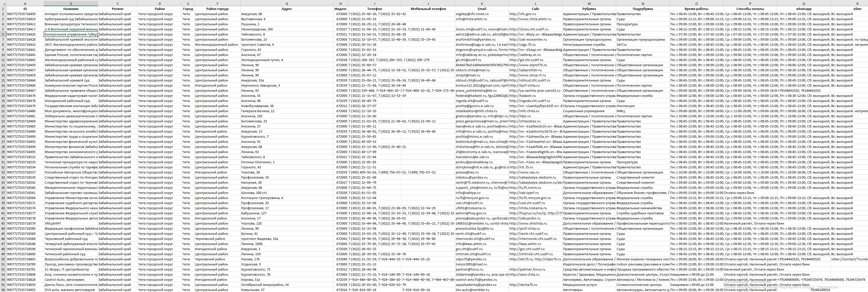868x292 pixels.
Task: Click cell 'УМЦКИНТ' in Название column
Action: (71, 223)
